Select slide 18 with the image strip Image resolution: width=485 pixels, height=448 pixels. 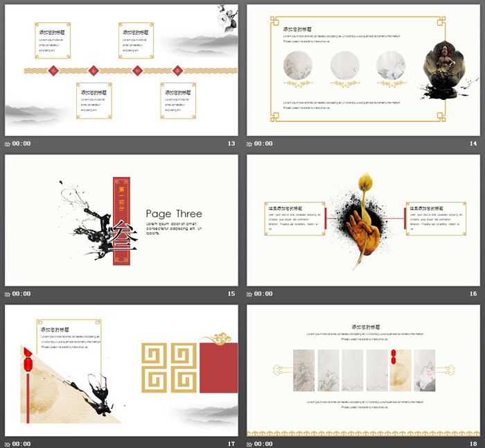pyautogui.click(x=364, y=370)
